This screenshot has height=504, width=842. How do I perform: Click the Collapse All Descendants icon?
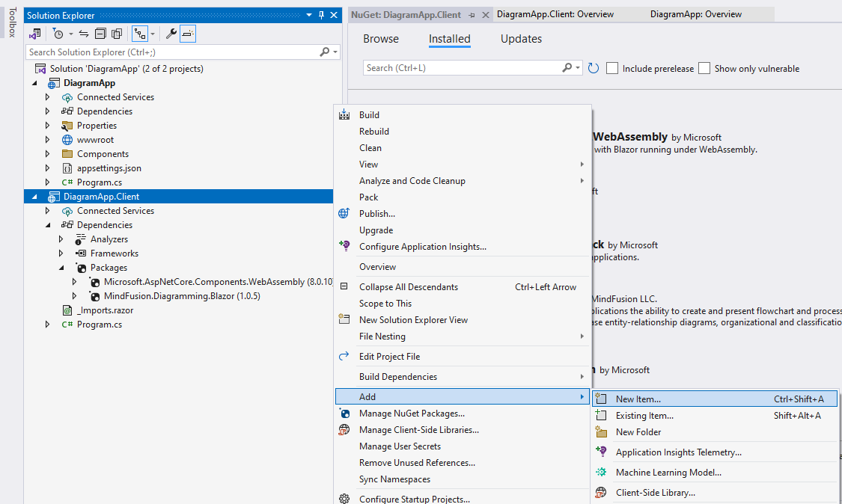pyautogui.click(x=344, y=286)
